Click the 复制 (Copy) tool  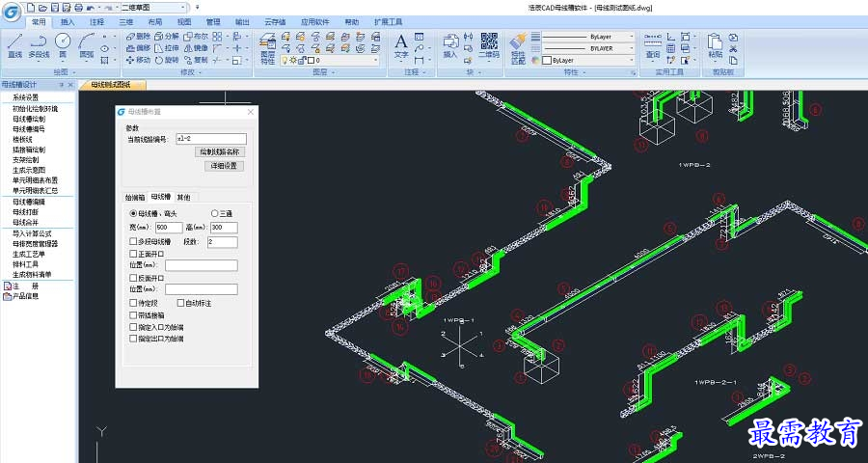click(x=196, y=60)
